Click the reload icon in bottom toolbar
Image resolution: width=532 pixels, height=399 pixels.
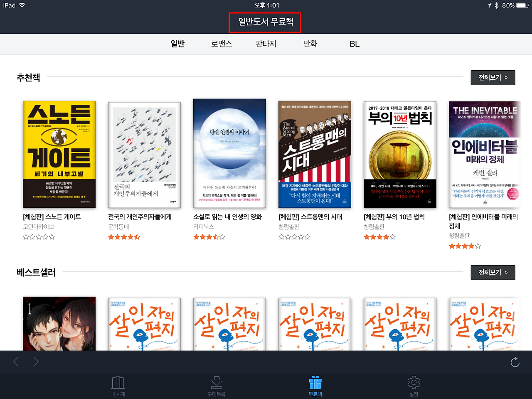[515, 362]
